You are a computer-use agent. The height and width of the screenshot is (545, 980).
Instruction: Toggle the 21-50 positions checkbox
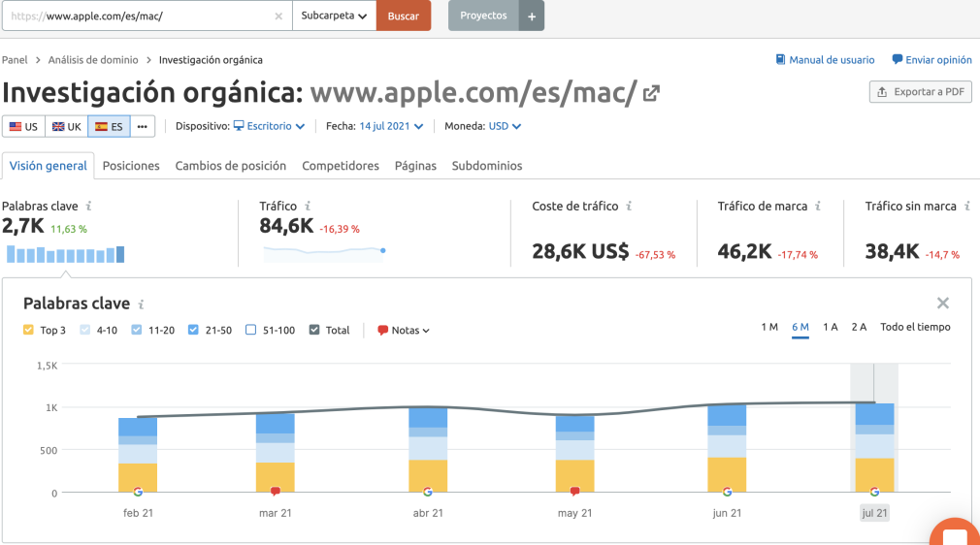(193, 330)
